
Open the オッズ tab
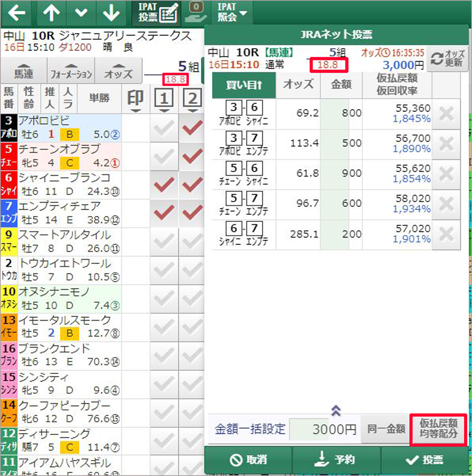tap(118, 70)
